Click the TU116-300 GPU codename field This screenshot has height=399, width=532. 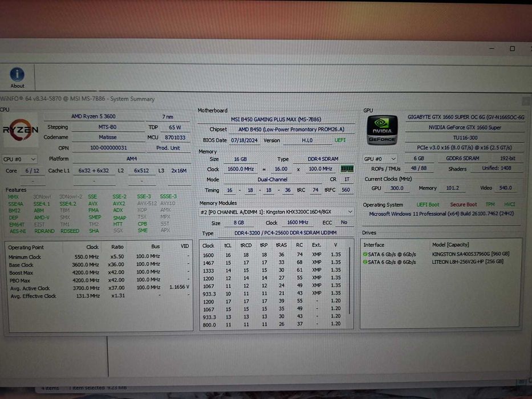coord(465,138)
